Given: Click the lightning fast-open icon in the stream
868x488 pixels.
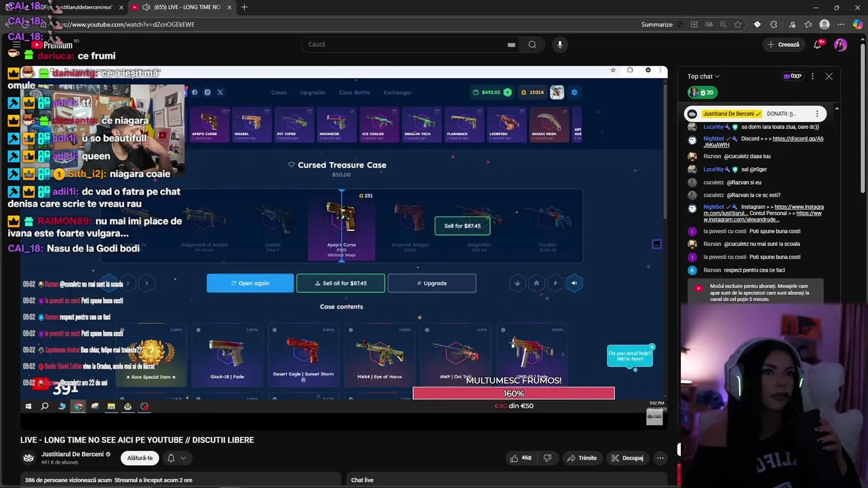Looking at the screenshot, I should point(555,283).
